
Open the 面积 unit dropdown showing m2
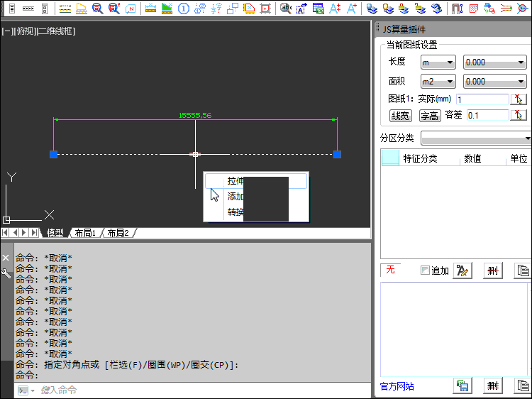438,81
